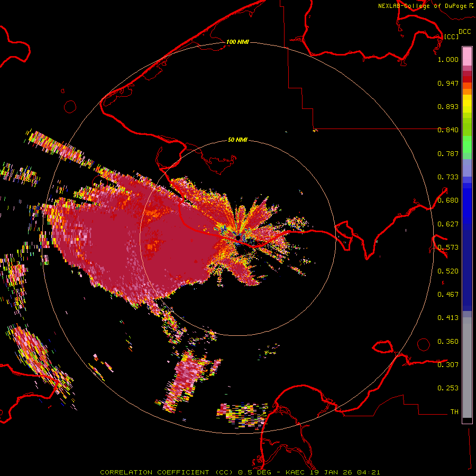Image resolution: width=476 pixels, height=476 pixels.
Task: Click the 0.467 colorbar value
Action: click(448, 295)
